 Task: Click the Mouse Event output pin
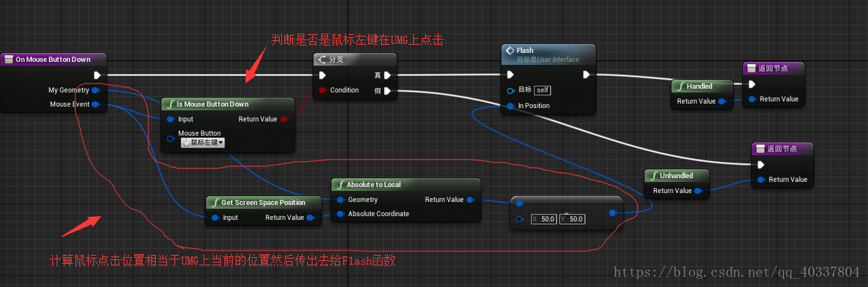(95, 104)
